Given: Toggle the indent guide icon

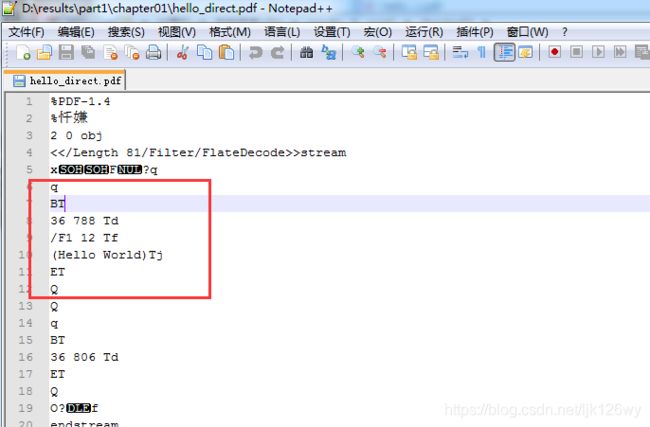Looking at the screenshot, I should click(x=504, y=53).
